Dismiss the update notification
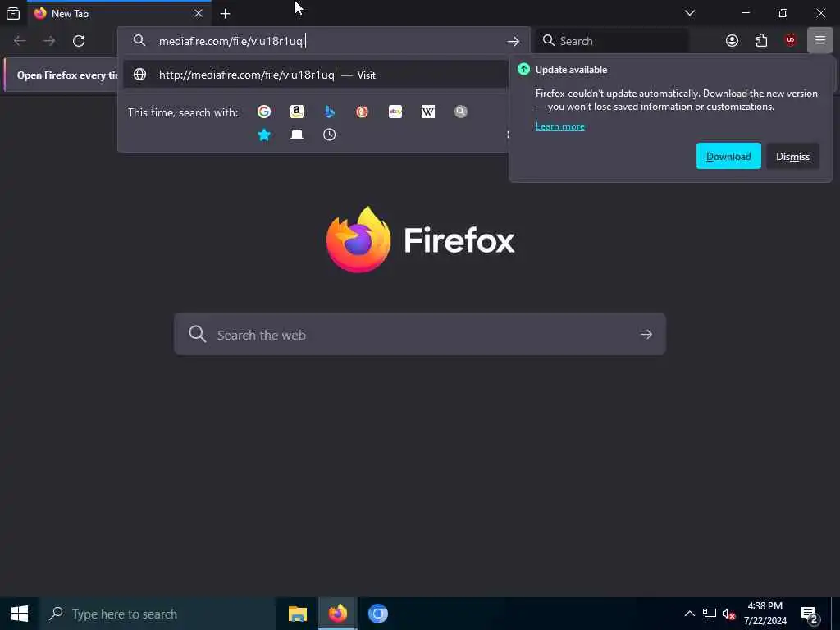The image size is (840, 630). [793, 156]
